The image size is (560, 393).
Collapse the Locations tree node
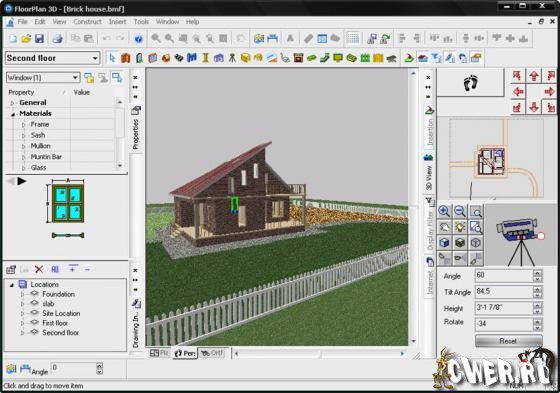pyautogui.click(x=12, y=285)
